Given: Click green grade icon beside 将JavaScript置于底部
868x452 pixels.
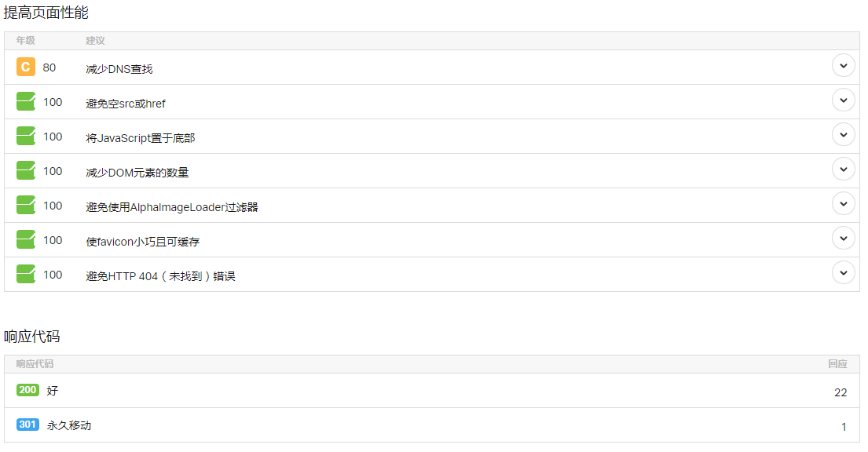Looking at the screenshot, I should [x=26, y=137].
